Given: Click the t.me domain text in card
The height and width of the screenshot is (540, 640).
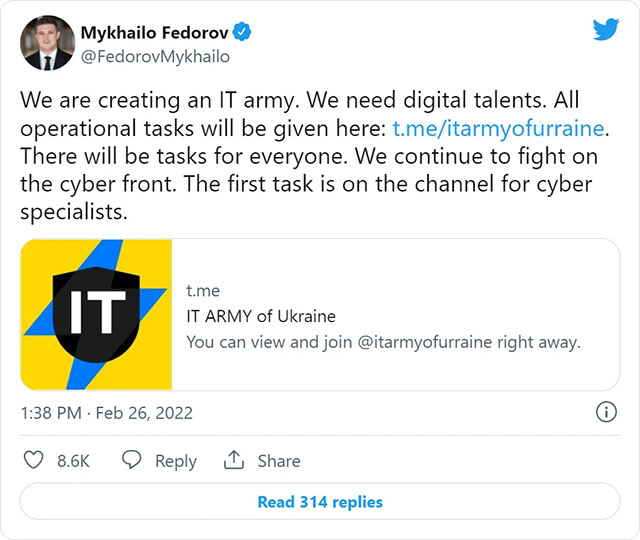Looking at the screenshot, I should tap(203, 291).
